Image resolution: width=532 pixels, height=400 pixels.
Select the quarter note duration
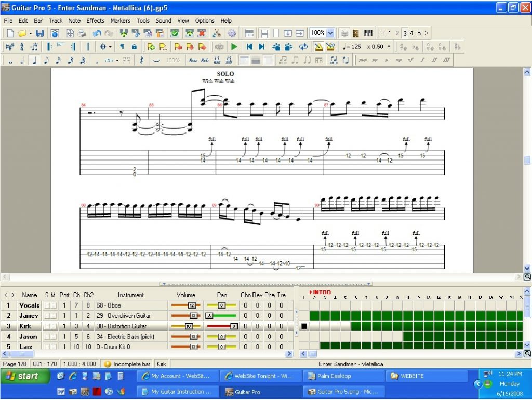point(34,60)
